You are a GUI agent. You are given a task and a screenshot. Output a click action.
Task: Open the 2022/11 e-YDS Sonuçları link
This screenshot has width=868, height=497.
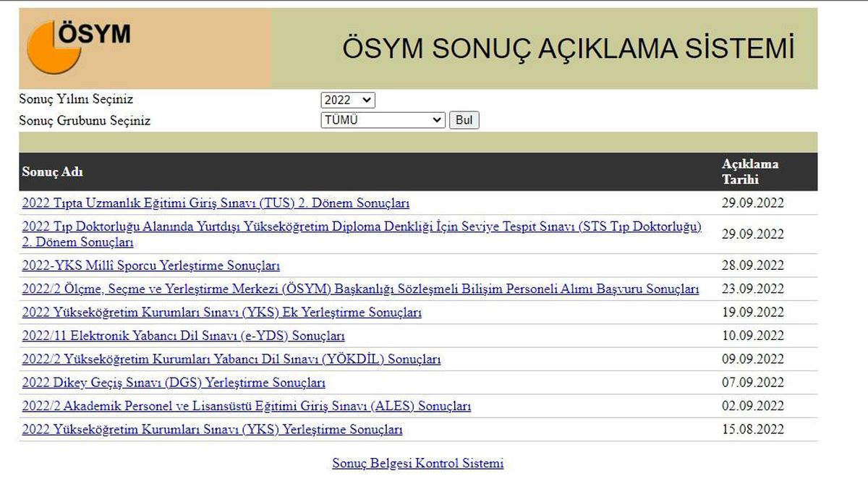click(183, 336)
